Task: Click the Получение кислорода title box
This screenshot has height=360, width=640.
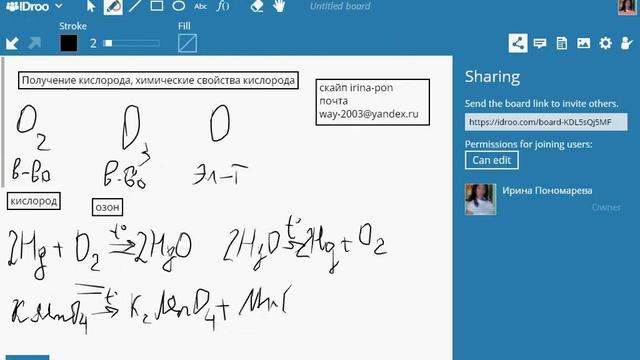Action: [158, 80]
